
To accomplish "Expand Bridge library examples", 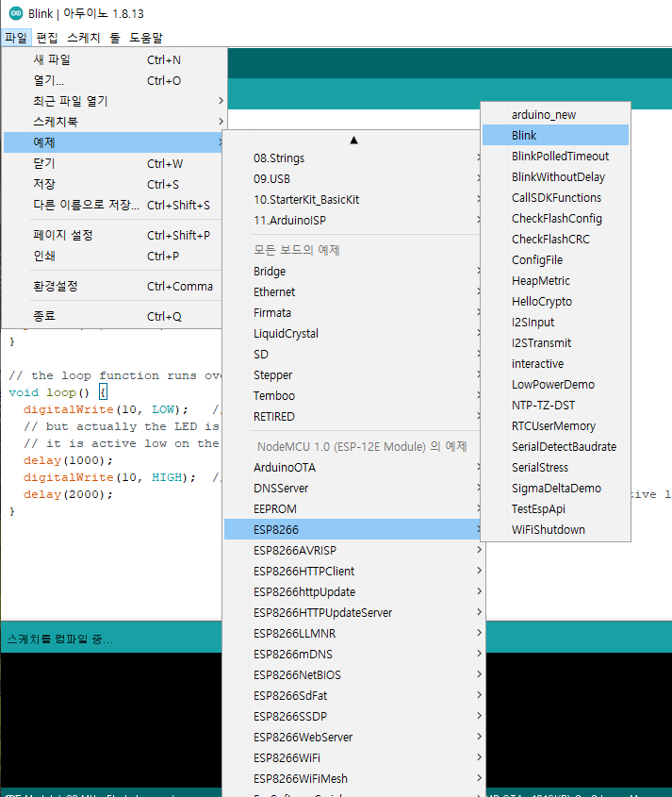I will coord(352,272).
